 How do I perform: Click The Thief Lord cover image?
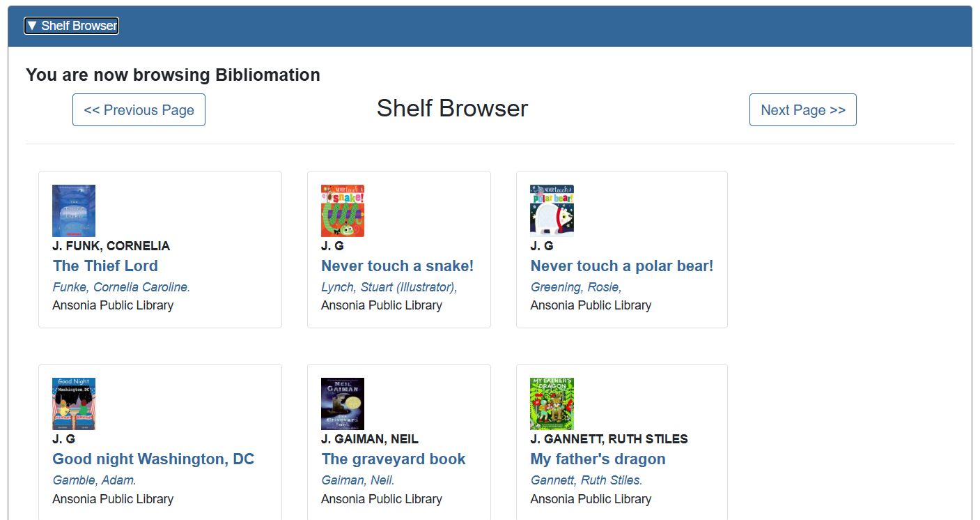coord(73,210)
